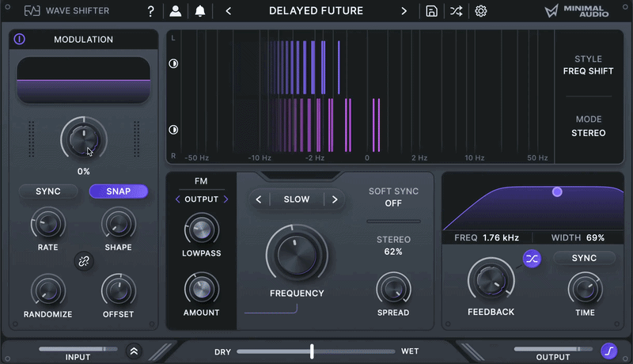Click the RANDOMIZE knob

(x=48, y=290)
